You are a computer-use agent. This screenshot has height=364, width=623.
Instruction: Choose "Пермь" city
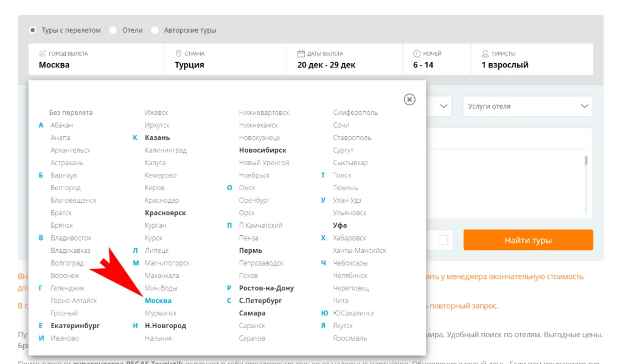[x=250, y=250]
